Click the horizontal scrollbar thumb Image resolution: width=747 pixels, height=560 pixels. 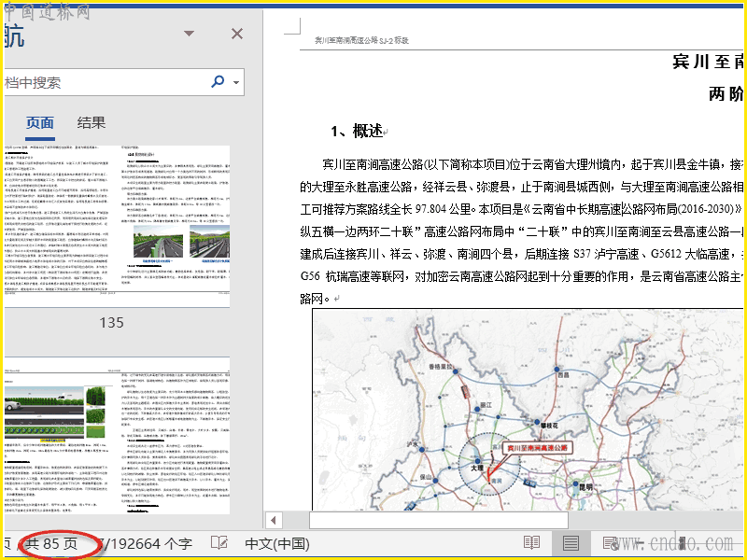tap(439, 520)
